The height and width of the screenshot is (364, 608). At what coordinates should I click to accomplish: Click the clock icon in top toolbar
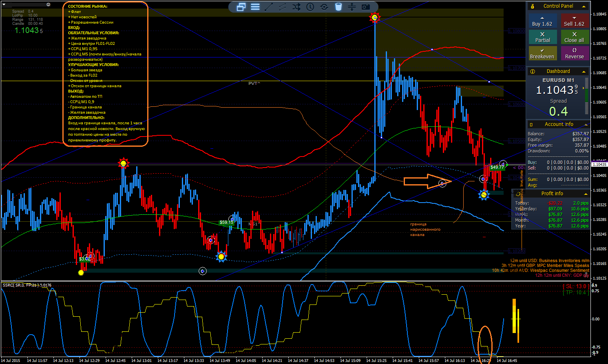[310, 7]
